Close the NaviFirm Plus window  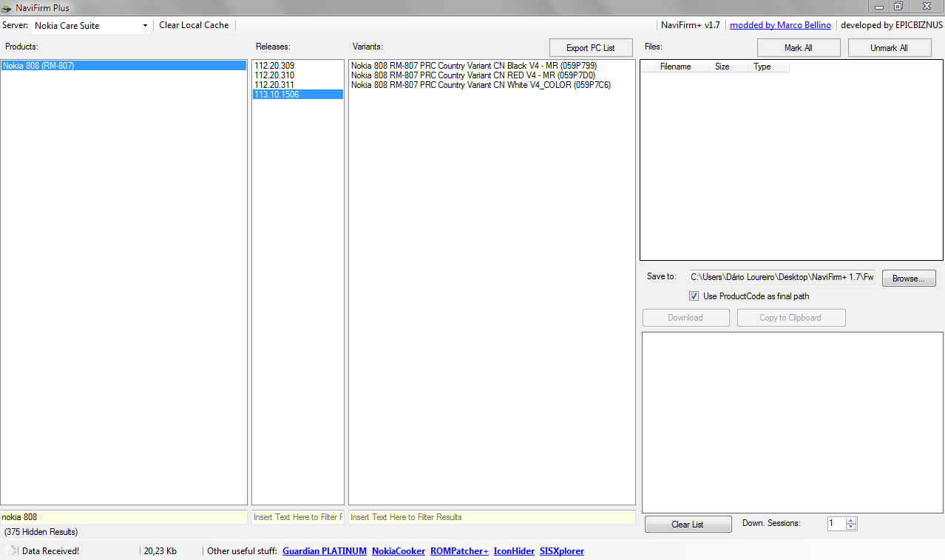pos(925,6)
